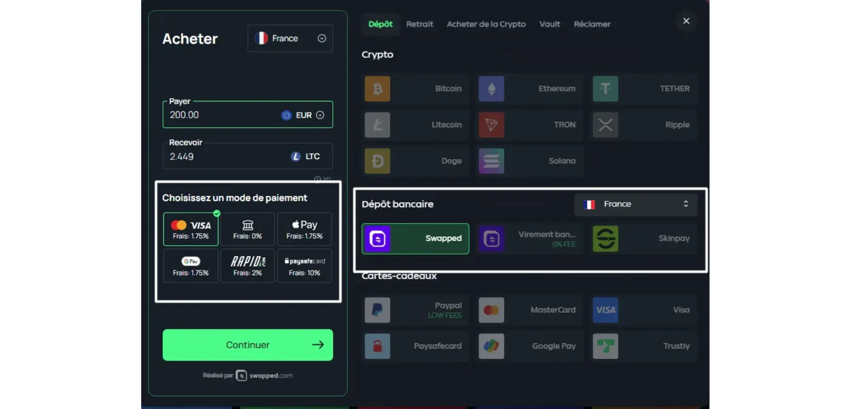Image resolution: width=868 pixels, height=409 pixels.
Task: Open the LTC receive currency selector
Action: click(x=306, y=156)
